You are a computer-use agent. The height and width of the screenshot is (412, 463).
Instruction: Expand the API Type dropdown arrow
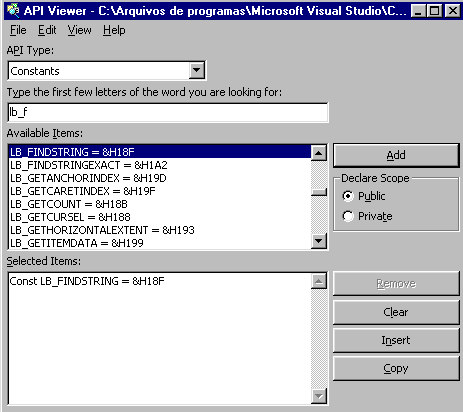coord(197,70)
